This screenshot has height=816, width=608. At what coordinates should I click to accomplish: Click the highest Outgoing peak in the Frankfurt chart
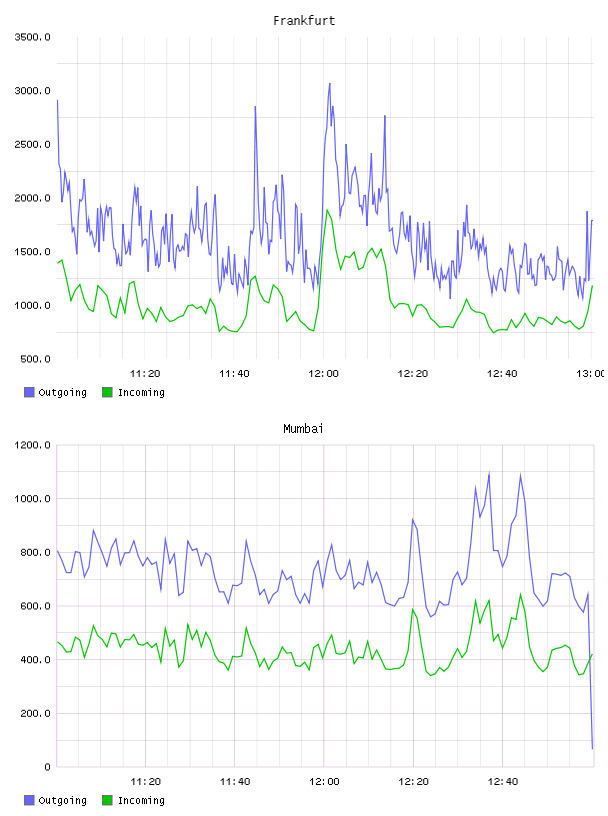pos(330,84)
